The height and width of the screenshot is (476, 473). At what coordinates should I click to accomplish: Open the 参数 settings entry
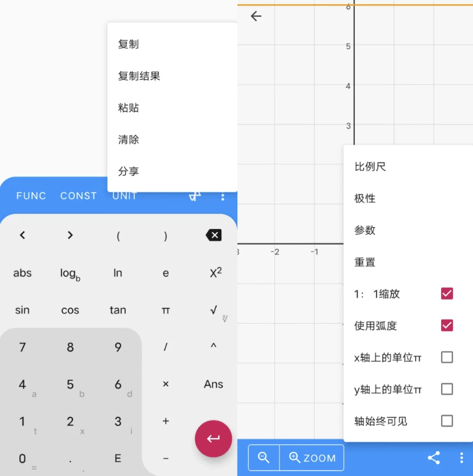pyautogui.click(x=365, y=230)
